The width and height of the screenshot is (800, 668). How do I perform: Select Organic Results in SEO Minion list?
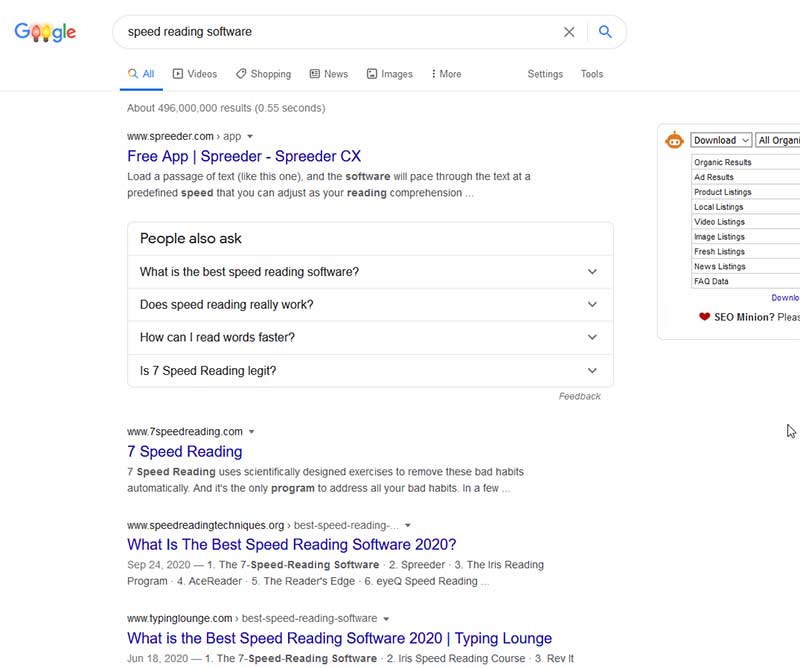click(x=745, y=162)
